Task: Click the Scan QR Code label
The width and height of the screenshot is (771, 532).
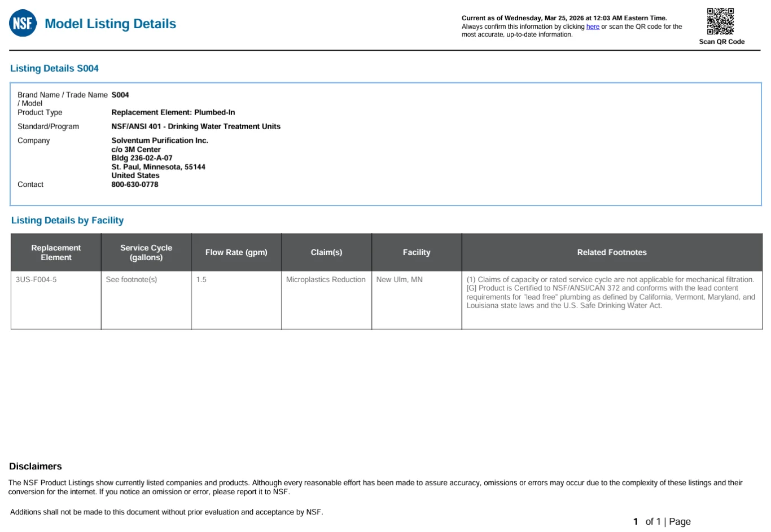Action: (x=721, y=42)
